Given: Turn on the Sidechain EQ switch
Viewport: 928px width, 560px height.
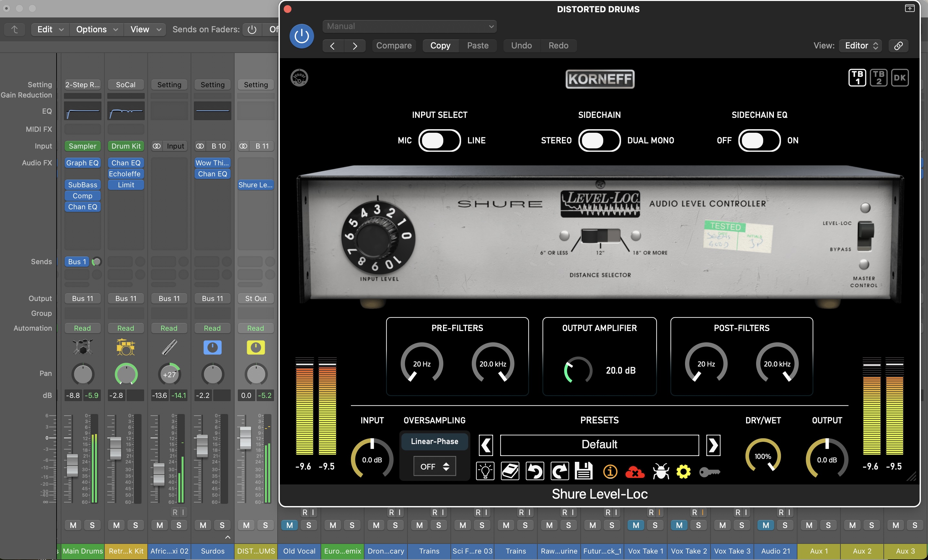Looking at the screenshot, I should (759, 140).
